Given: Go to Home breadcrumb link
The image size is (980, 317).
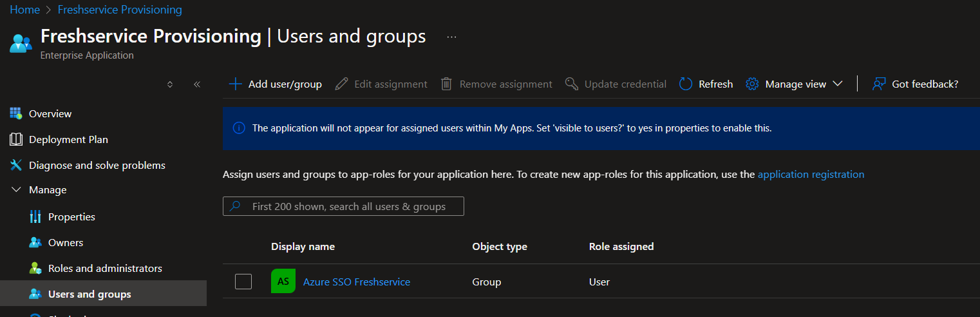Looking at the screenshot, I should point(24,10).
